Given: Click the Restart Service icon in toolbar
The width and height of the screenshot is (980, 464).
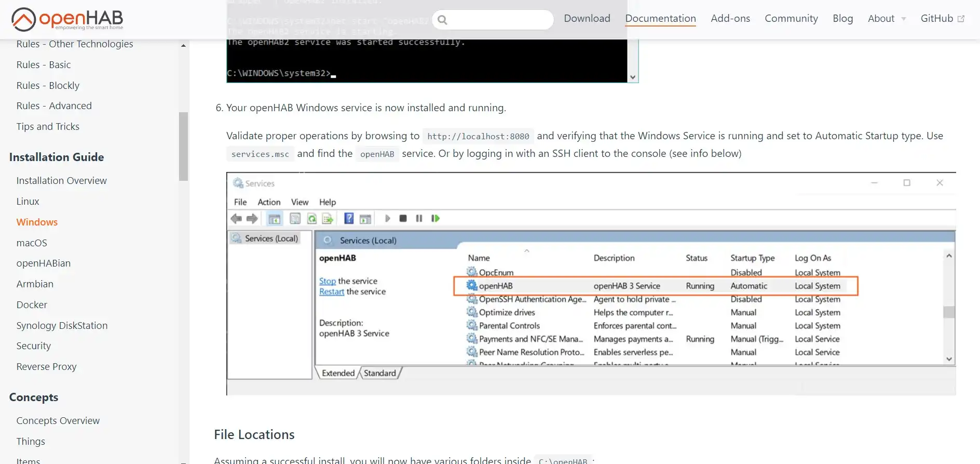Looking at the screenshot, I should pyautogui.click(x=435, y=219).
